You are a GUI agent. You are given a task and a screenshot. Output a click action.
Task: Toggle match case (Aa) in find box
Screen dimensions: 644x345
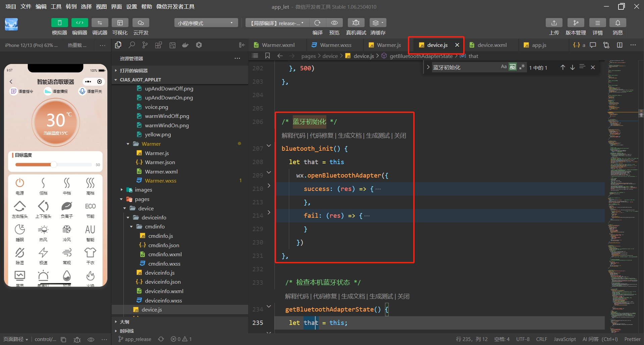(x=503, y=67)
